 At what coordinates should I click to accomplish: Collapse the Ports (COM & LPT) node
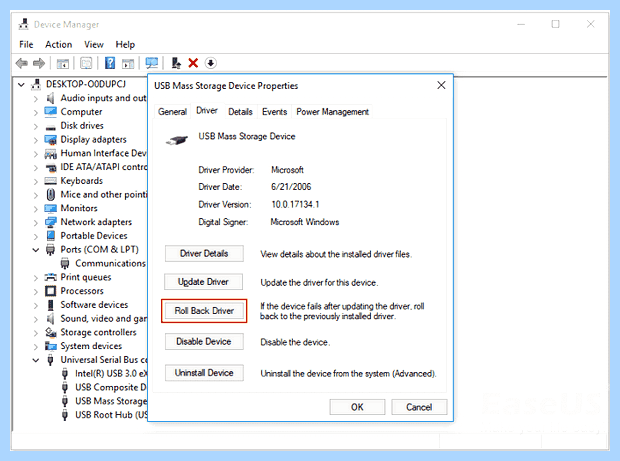click(x=36, y=250)
